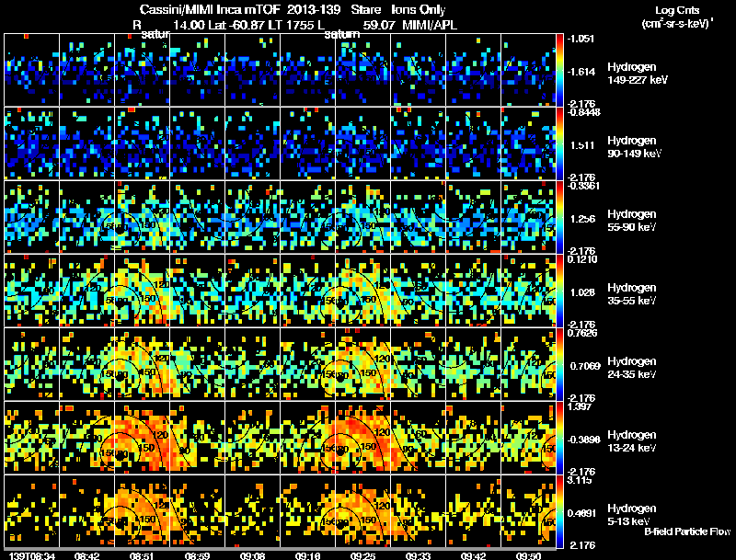Image resolution: width=736 pixels, height=560 pixels.
Task: Open the 90-149 keV image at 08:34
Action: coord(31,143)
